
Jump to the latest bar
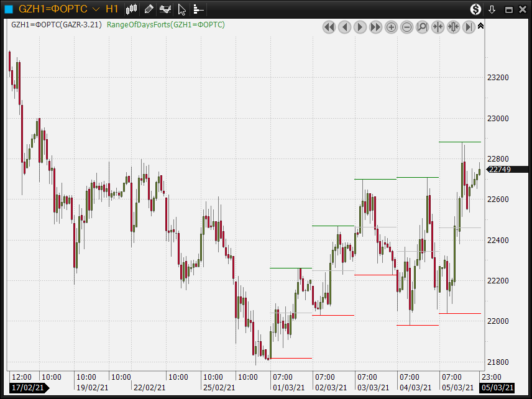[x=469, y=27]
